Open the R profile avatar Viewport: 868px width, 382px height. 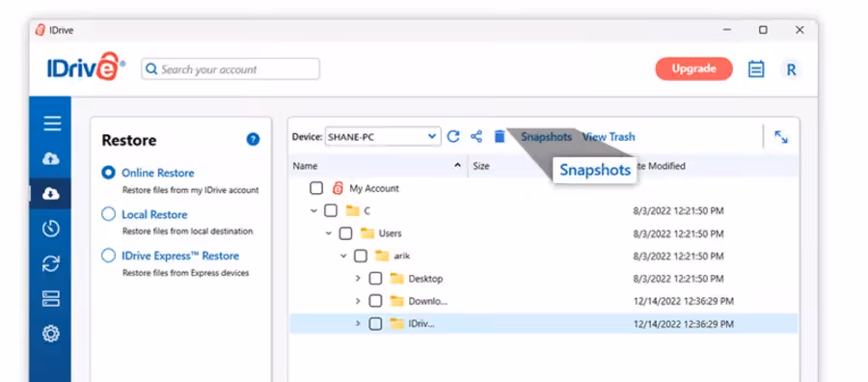pyautogui.click(x=791, y=69)
